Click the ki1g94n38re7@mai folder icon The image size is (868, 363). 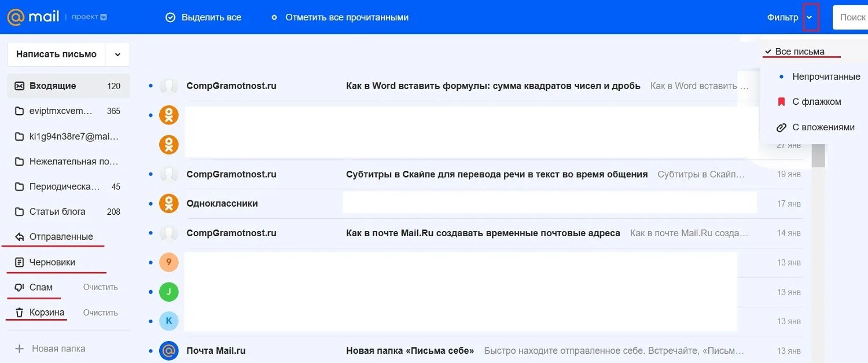coord(19,137)
